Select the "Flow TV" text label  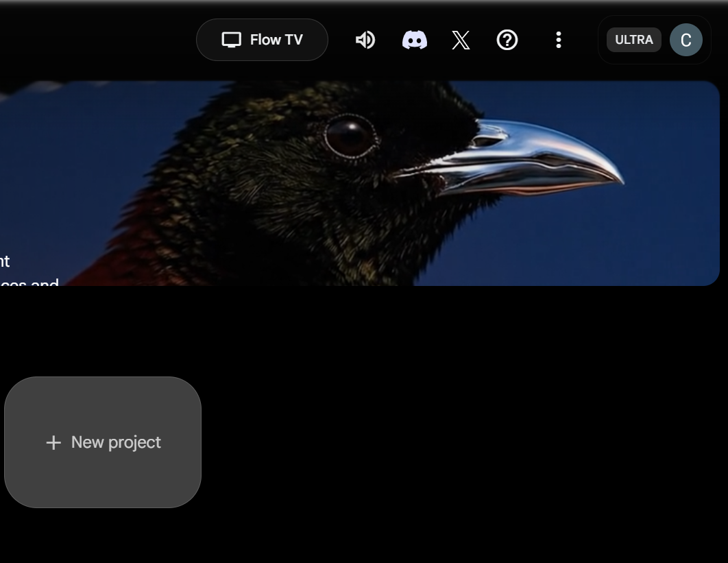click(x=276, y=40)
